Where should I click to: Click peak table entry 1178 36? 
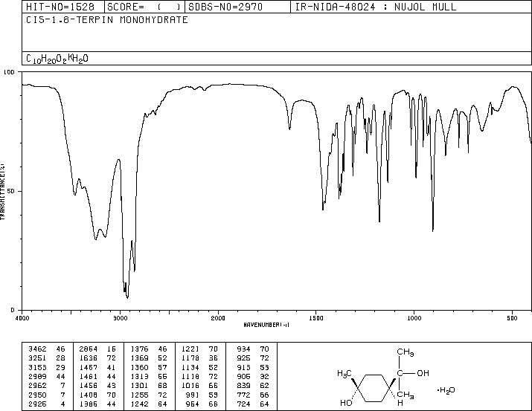(200, 358)
